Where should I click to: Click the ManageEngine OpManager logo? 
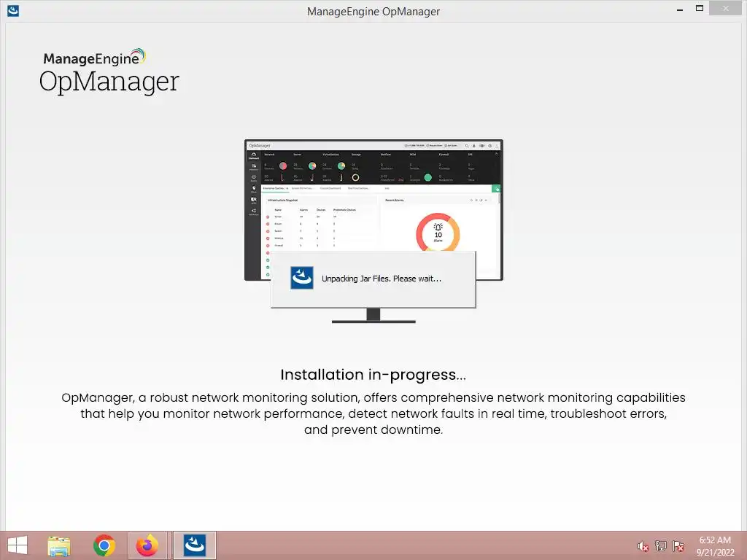click(109, 71)
